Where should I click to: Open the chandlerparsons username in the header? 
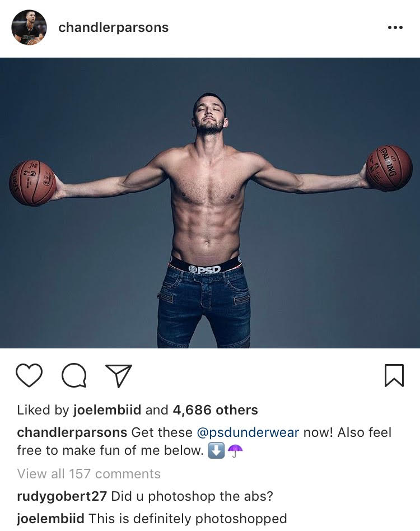113,27
